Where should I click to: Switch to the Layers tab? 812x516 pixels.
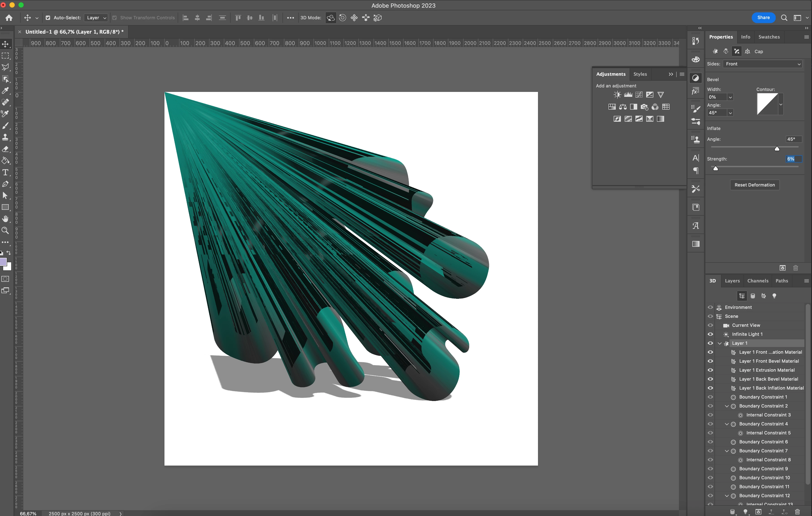(x=732, y=281)
